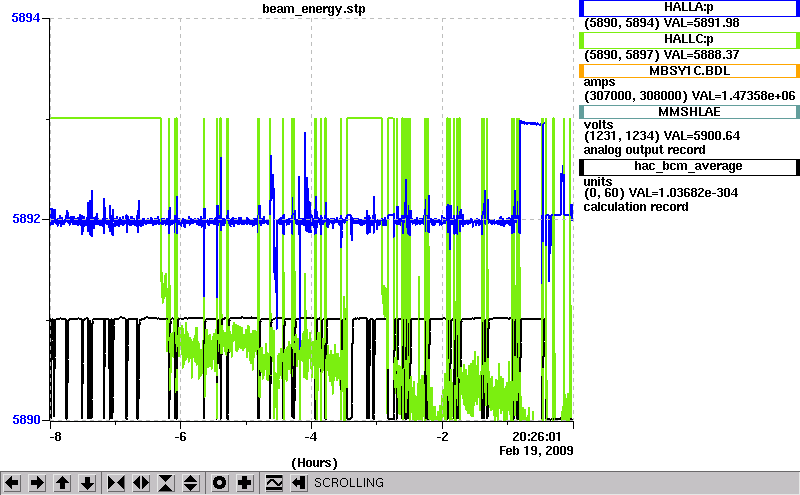This screenshot has width=800, height=495.
Task: Click the x-axis tick label -6
Action: 180,437
